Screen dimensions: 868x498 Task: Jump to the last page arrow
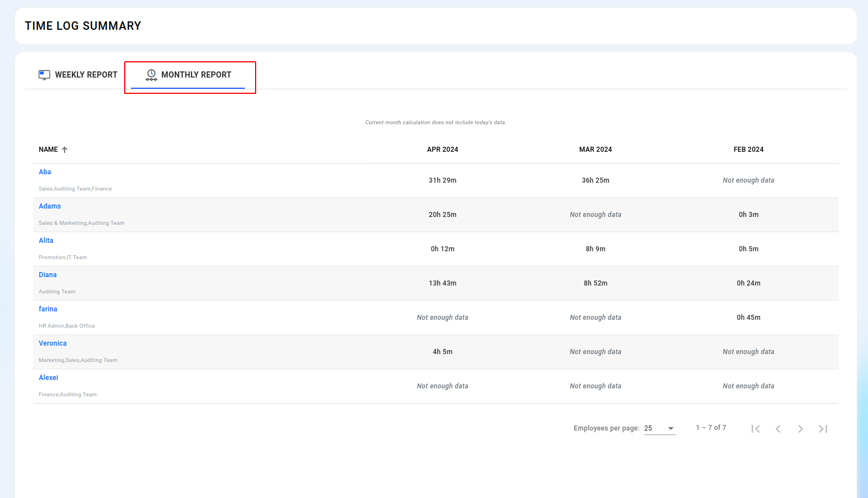point(823,429)
